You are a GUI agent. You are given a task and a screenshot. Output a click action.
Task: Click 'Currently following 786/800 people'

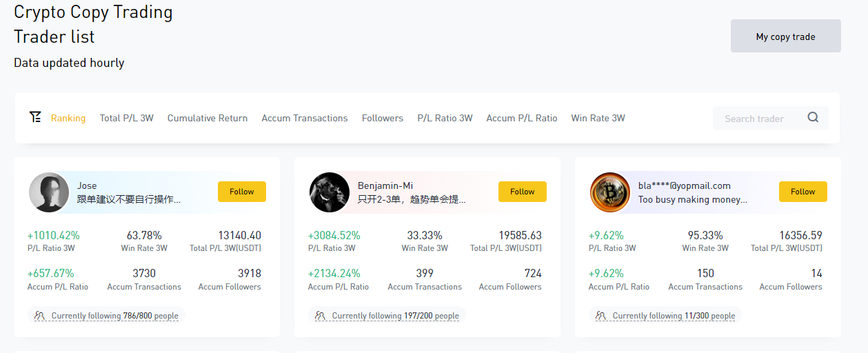(x=115, y=316)
